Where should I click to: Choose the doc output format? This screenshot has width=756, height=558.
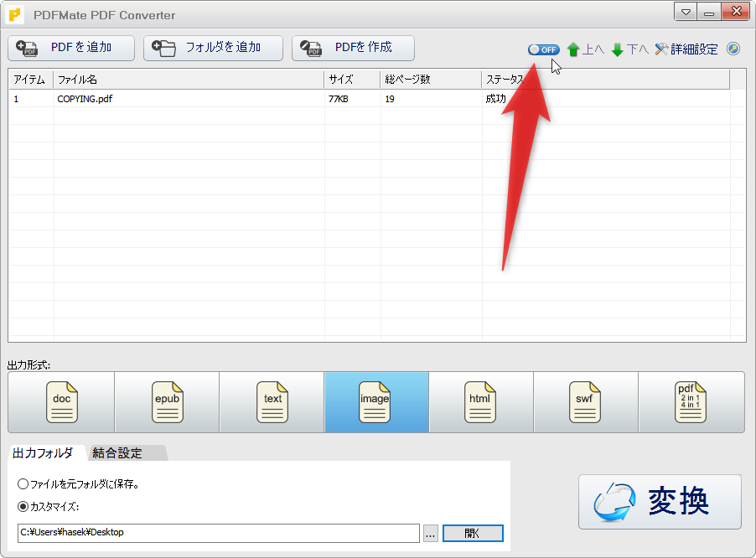pos(61,402)
